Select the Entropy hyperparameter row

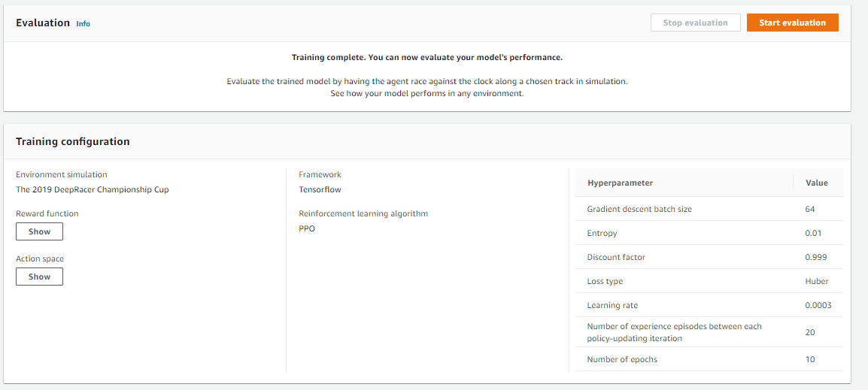(x=602, y=233)
